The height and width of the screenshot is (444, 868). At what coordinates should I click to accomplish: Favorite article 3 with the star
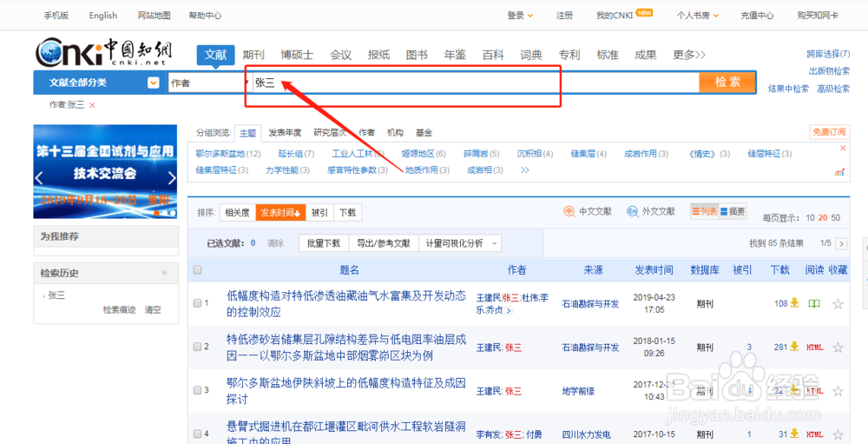(x=838, y=391)
